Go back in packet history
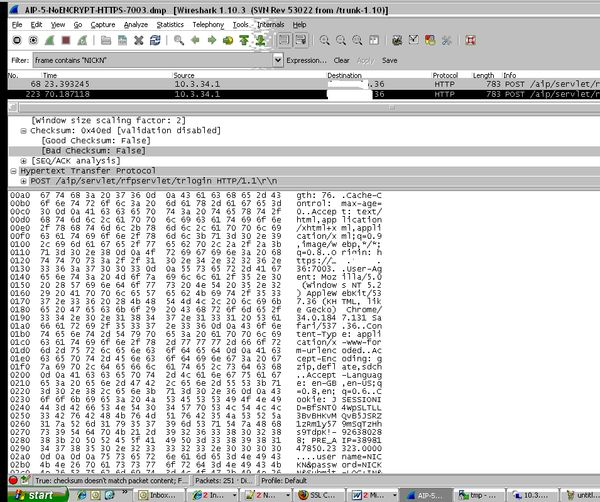This screenshot has width=600, height=502. 195,40
